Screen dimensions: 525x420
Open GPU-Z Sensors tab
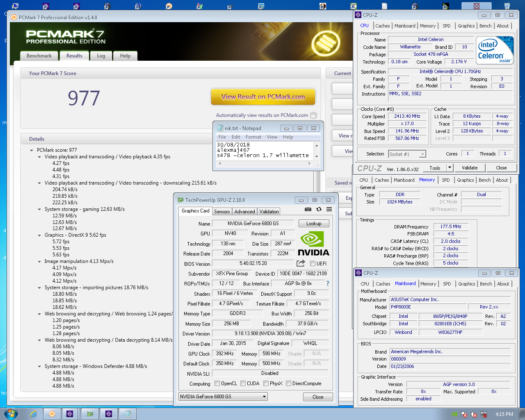click(x=222, y=212)
